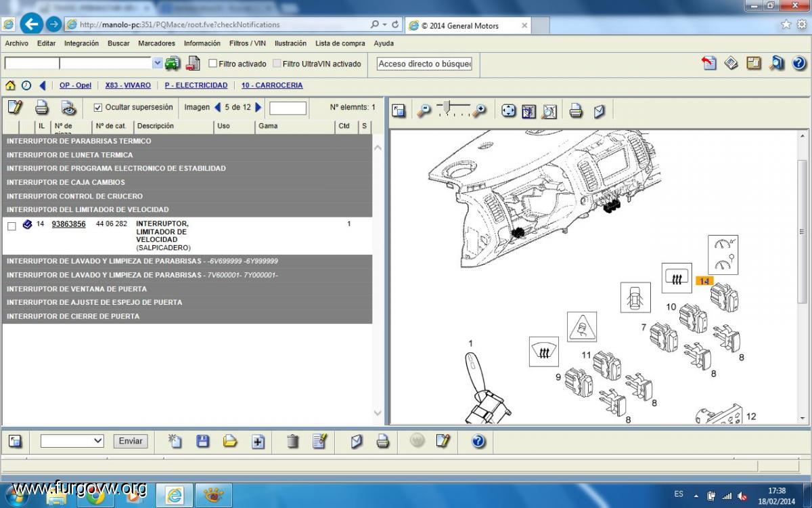Show the previous image with left arrow
This screenshot has height=508, width=812.
click(217, 107)
